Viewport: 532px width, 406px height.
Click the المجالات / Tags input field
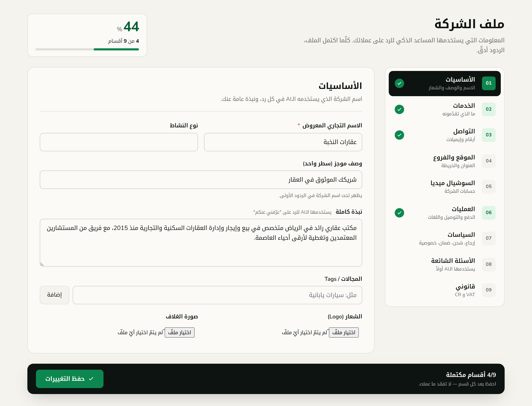coord(217,295)
